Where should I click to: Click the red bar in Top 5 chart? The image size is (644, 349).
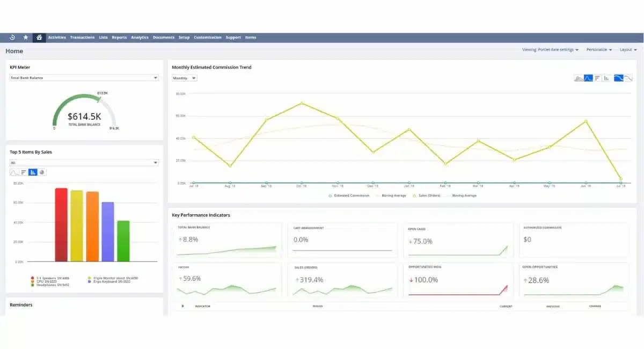(61, 224)
